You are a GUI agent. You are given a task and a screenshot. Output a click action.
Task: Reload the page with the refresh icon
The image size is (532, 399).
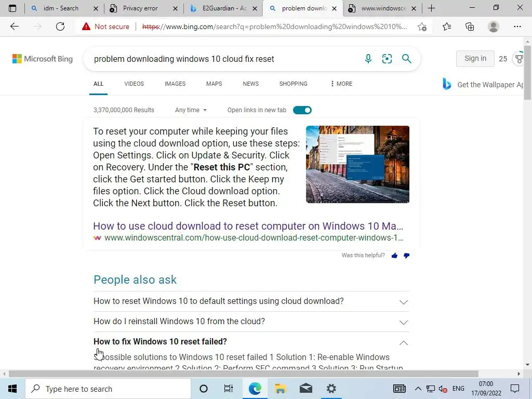point(60,26)
